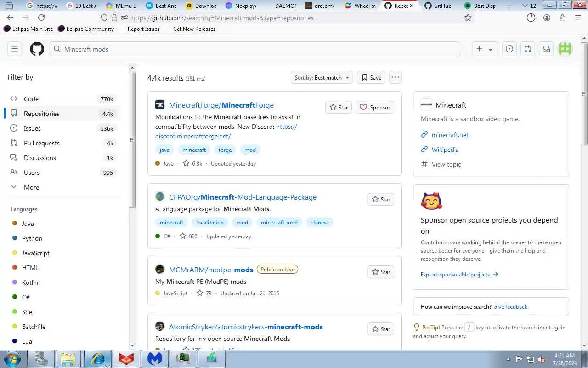
Task: Launch Malwarebytes from the taskbar
Action: click(154, 359)
